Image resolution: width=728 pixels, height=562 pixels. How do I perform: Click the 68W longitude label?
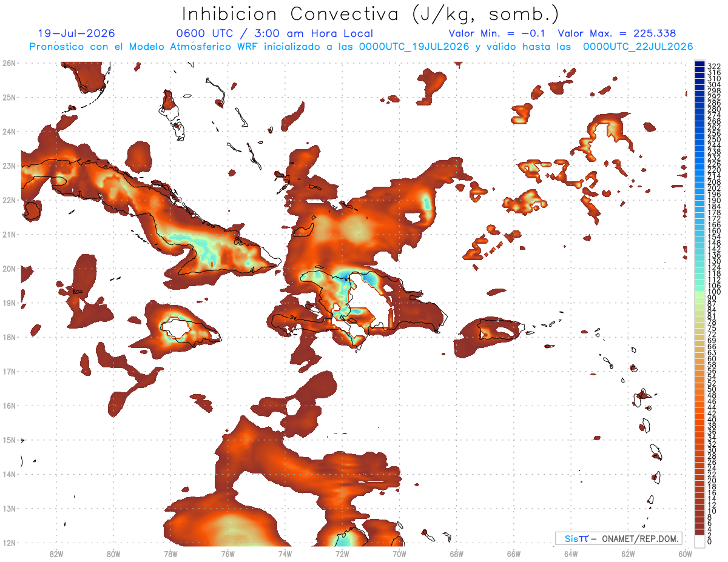click(x=456, y=554)
